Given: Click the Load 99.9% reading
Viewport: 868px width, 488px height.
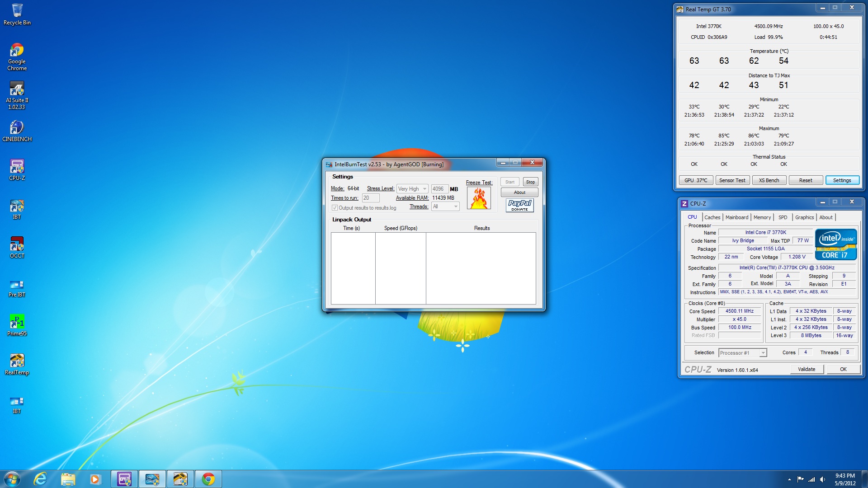Looking at the screenshot, I should point(768,37).
